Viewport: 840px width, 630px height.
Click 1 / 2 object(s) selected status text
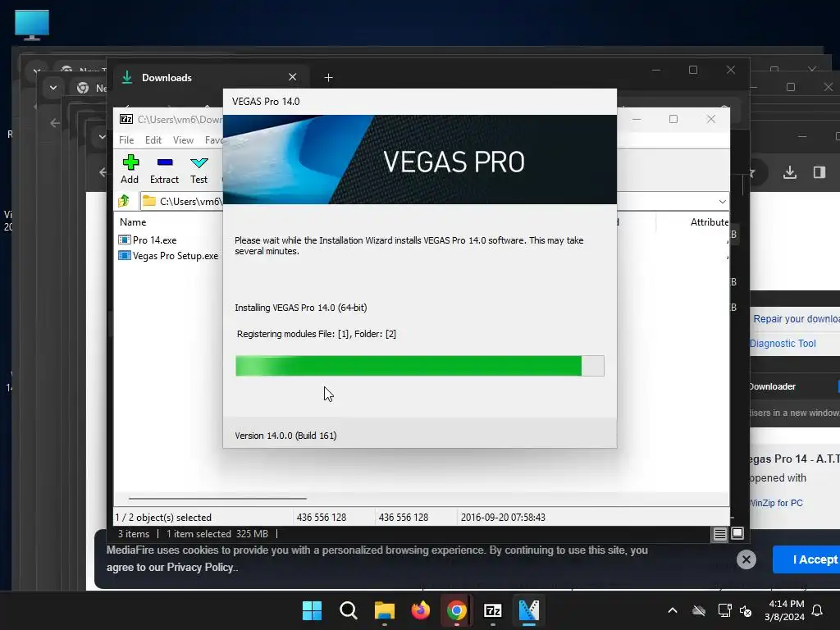(x=163, y=518)
